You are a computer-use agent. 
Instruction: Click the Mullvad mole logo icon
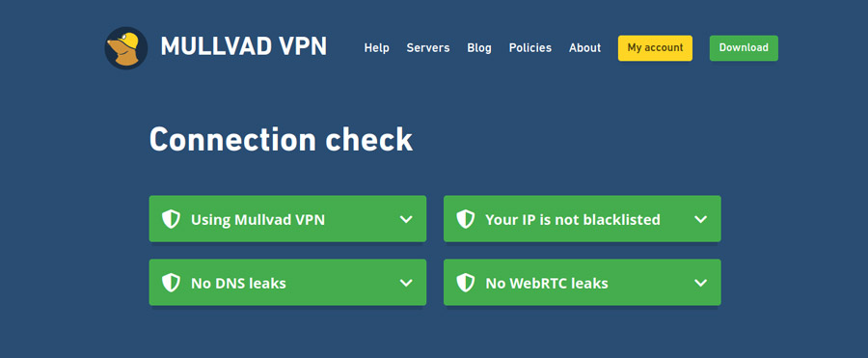click(126, 48)
